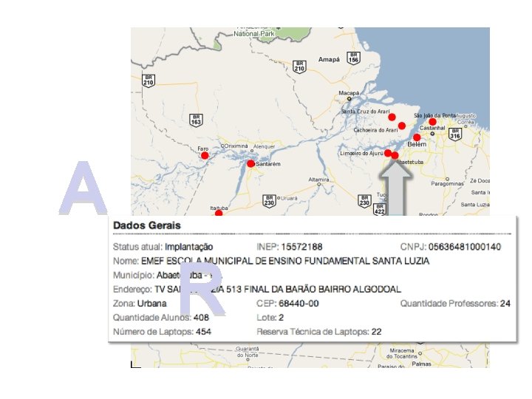The image size is (532, 399).
Task: Click the Endereço line ending BAIRRO ALGODOAL
Action: (257, 289)
